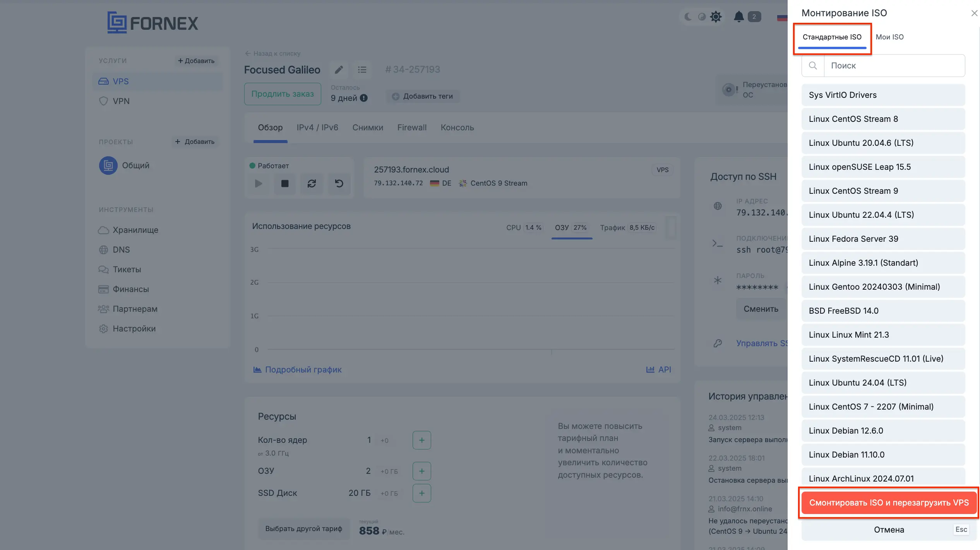The width and height of the screenshot is (980, 550).
Task: Open notifications bell icon
Action: 739,17
